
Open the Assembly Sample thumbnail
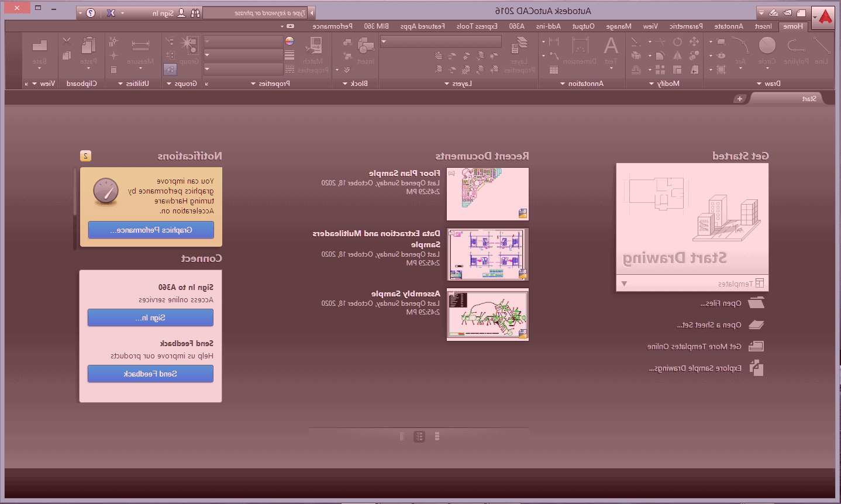tap(488, 315)
